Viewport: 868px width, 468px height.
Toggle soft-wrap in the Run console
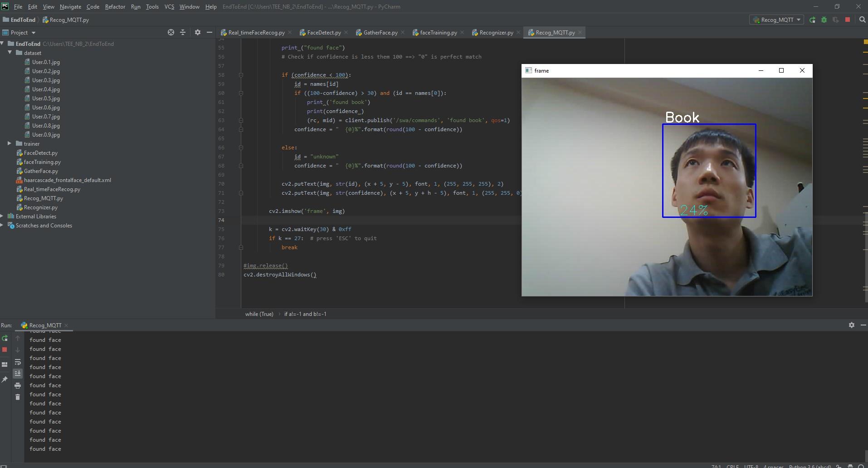(x=18, y=362)
